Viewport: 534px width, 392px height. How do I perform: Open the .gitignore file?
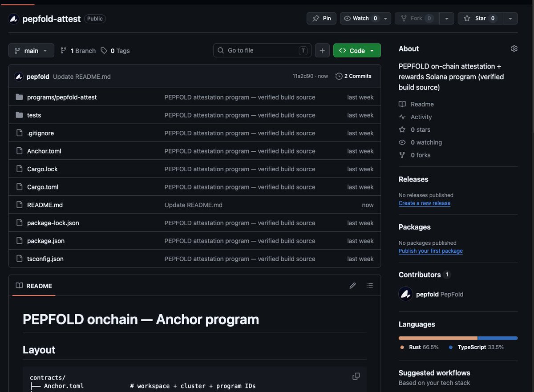[x=40, y=133]
